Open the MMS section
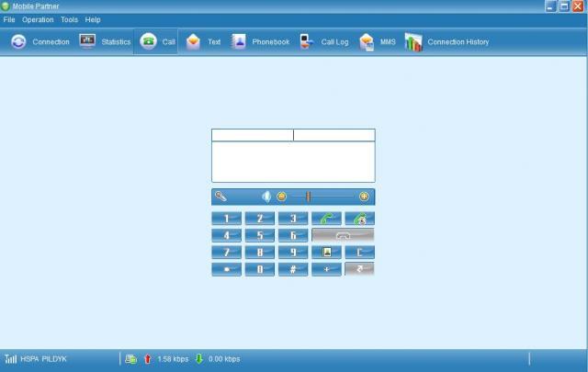The image size is (588, 372). coord(378,42)
